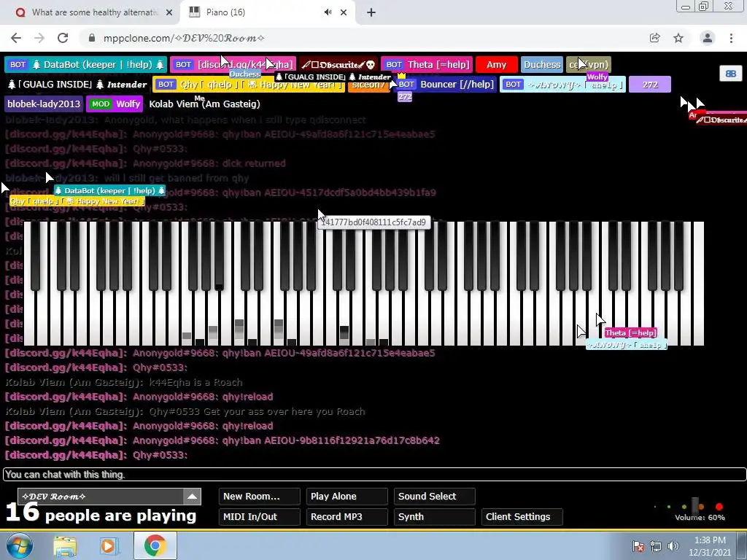Click the siceon7 user tag
The height and width of the screenshot is (560, 747).
pos(368,85)
